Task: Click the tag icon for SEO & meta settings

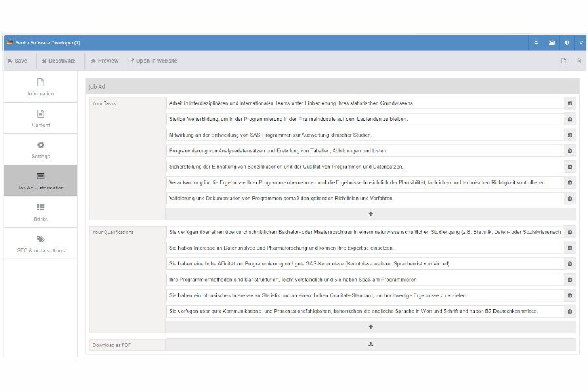Action: (41, 239)
